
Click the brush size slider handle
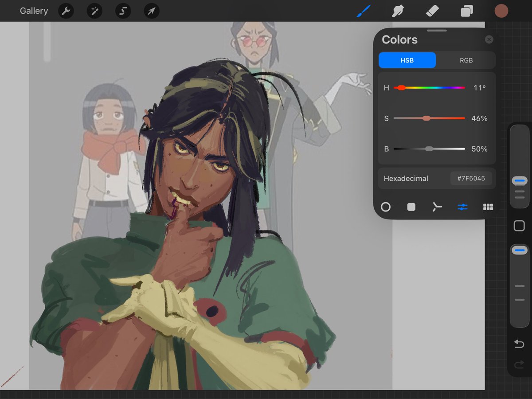click(519, 181)
